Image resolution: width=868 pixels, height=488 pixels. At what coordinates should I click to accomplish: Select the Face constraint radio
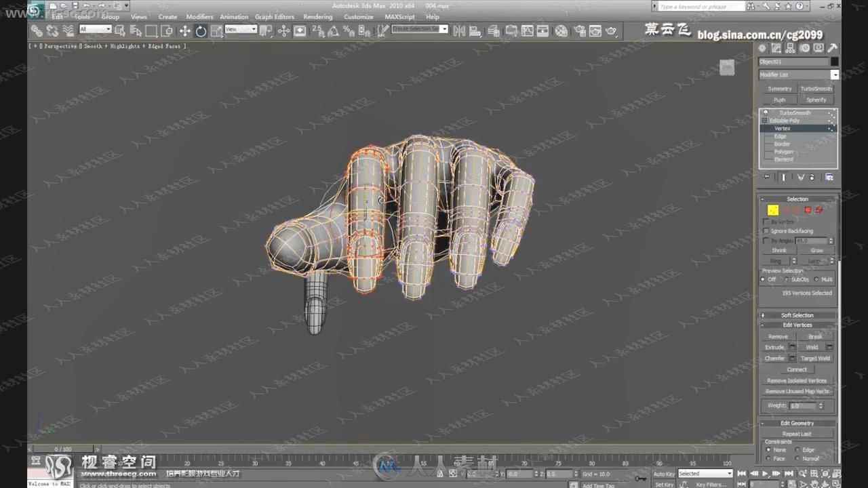point(768,458)
